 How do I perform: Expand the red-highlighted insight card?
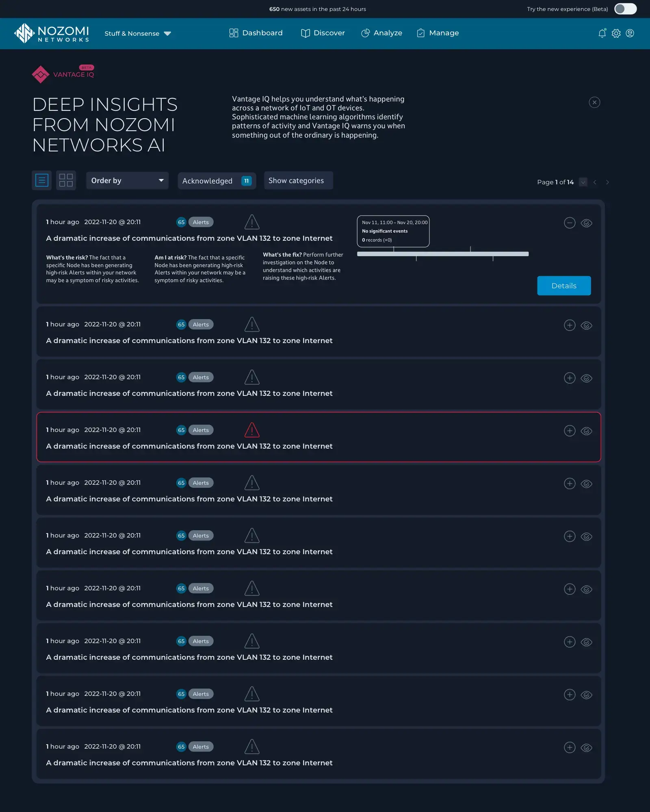coord(570,431)
